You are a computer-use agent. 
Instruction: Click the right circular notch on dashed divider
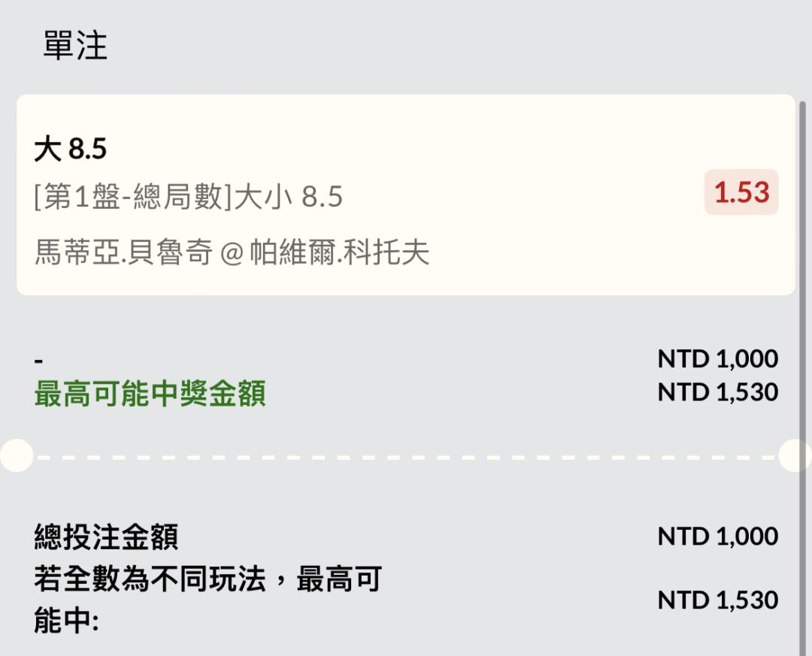(x=795, y=455)
